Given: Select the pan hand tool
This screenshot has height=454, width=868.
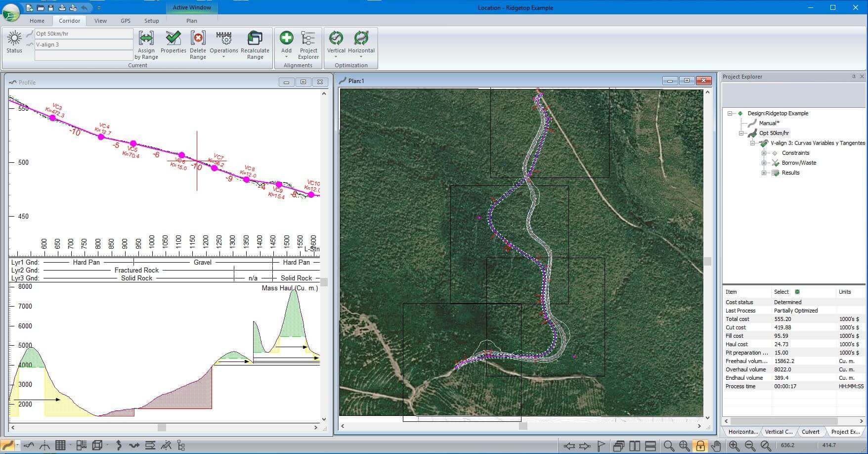Looking at the screenshot, I should click(716, 446).
